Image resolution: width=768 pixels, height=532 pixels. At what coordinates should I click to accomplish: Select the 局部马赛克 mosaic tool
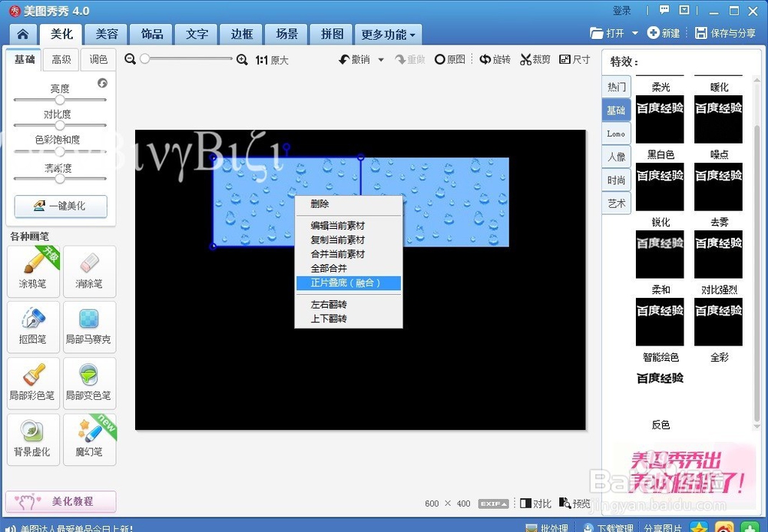[x=89, y=327]
